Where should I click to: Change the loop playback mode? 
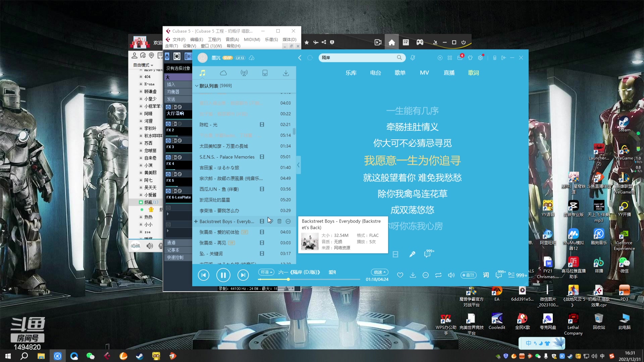(x=438, y=275)
